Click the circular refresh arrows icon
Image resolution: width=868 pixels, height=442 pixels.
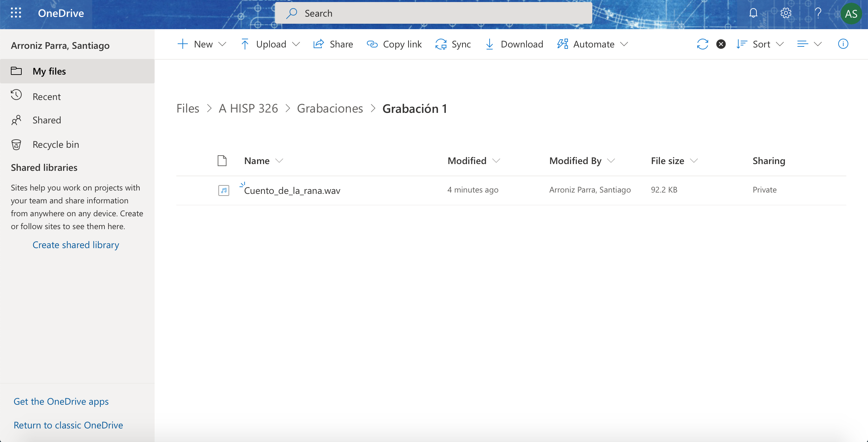click(703, 44)
